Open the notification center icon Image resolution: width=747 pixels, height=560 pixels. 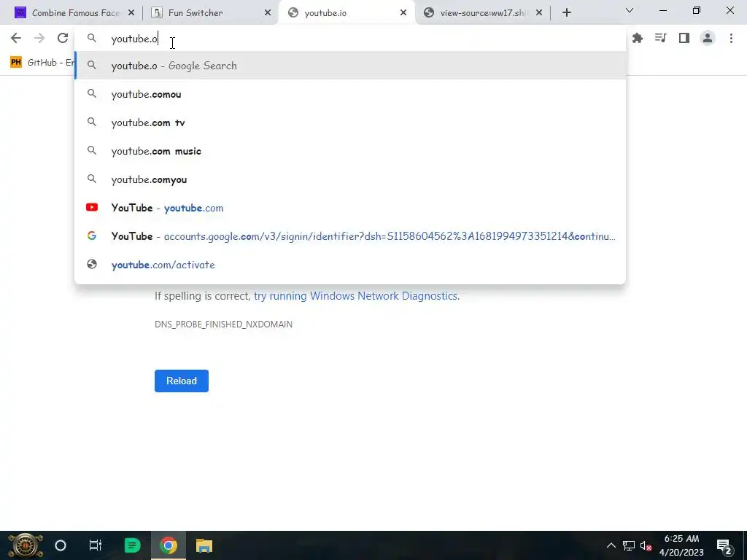coord(724,546)
